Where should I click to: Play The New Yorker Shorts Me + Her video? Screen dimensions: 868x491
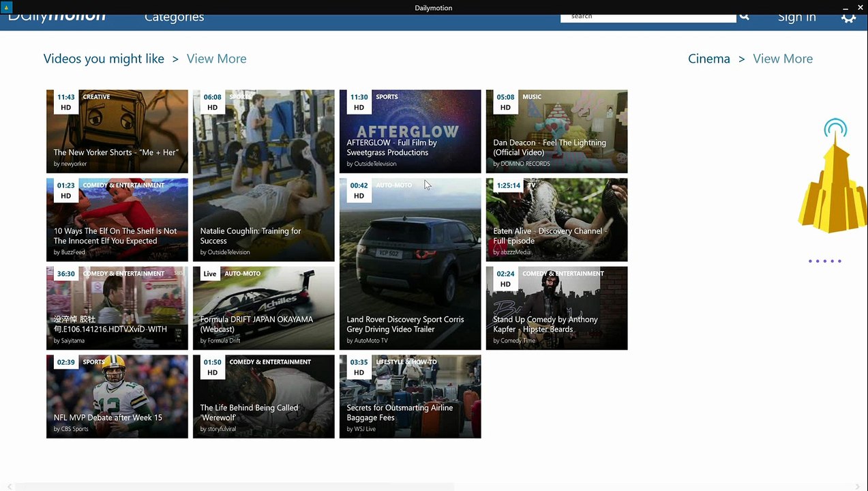(117, 132)
